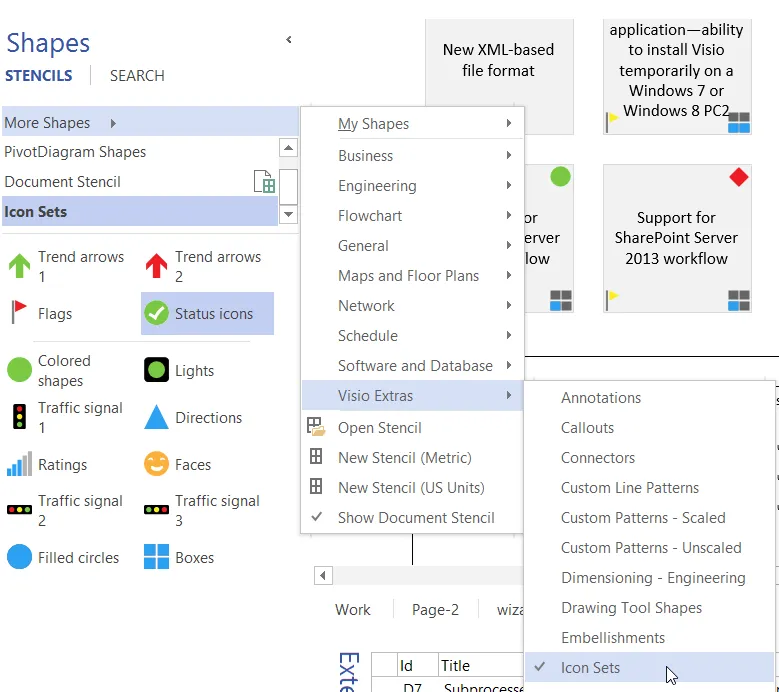
Task: Expand Business submenu
Action: (x=412, y=155)
